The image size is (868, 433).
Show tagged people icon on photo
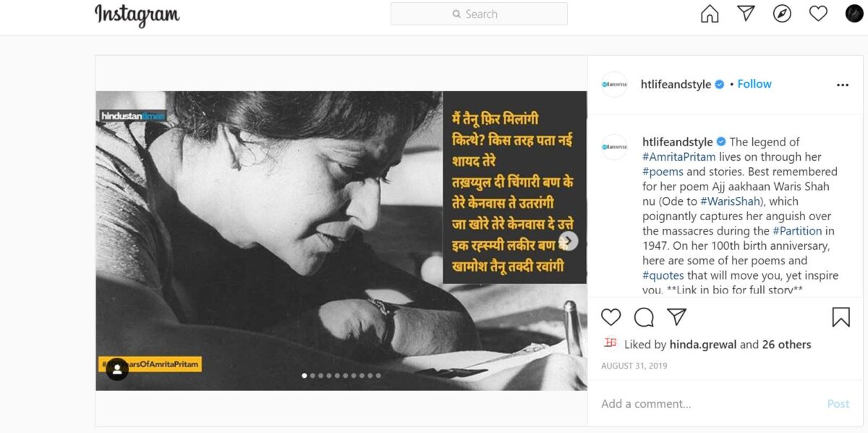coord(117,369)
